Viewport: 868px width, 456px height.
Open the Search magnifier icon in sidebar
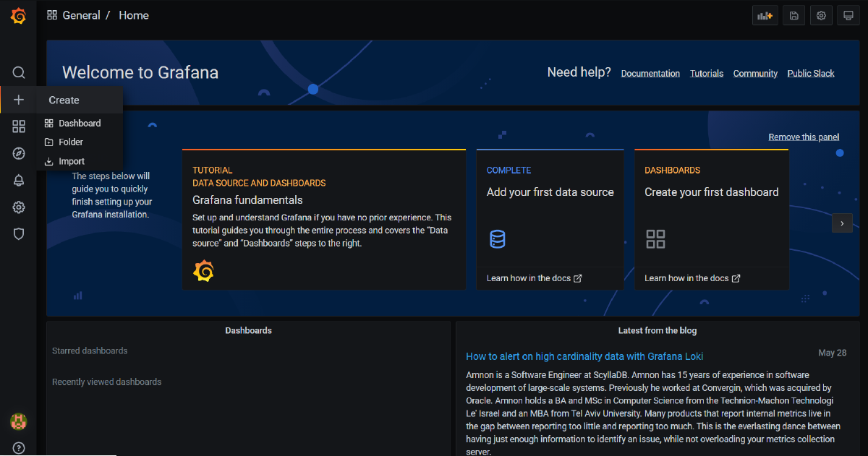click(19, 72)
